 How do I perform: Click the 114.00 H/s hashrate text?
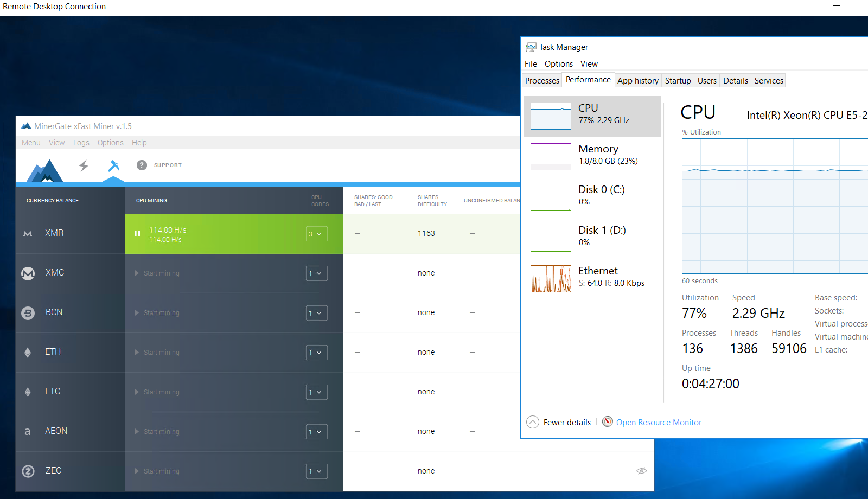168,230
